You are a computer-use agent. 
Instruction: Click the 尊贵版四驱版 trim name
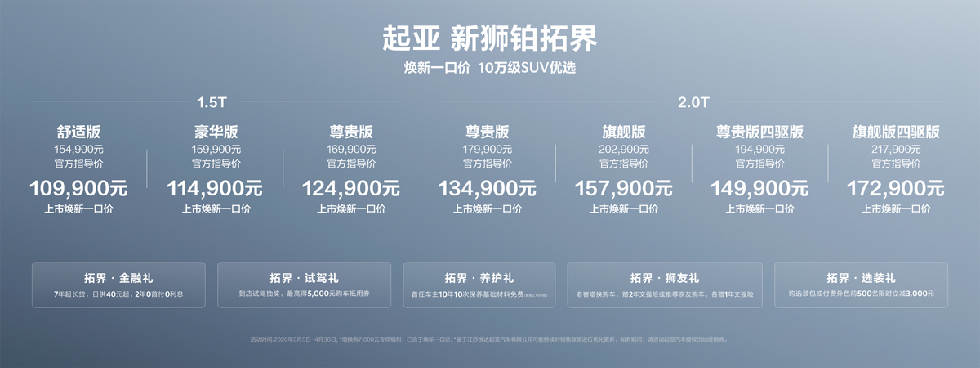[759, 132]
